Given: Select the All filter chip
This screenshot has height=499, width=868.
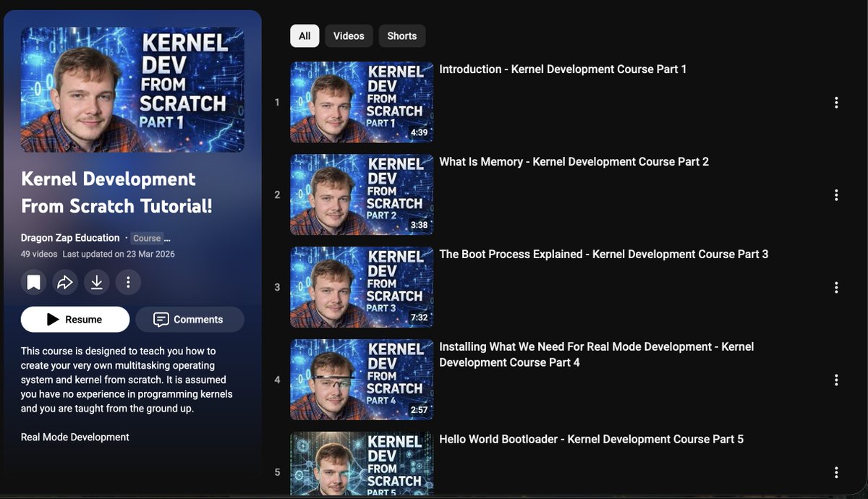Looking at the screenshot, I should 305,35.
